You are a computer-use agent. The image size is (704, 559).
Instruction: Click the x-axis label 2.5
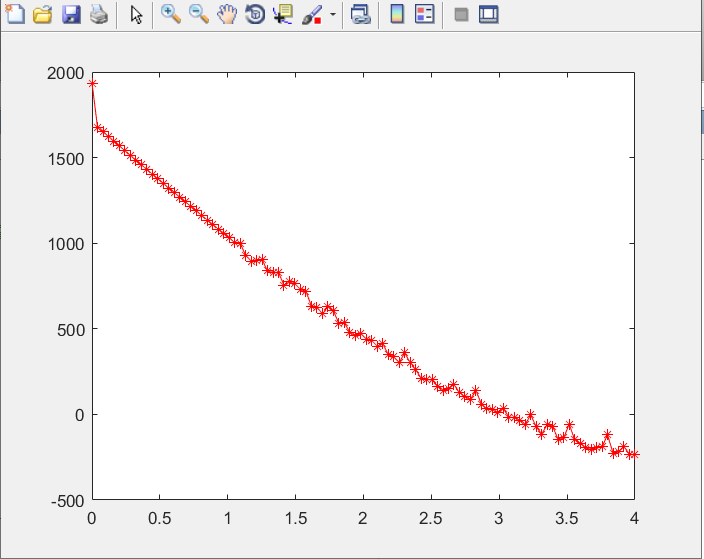coord(431,519)
